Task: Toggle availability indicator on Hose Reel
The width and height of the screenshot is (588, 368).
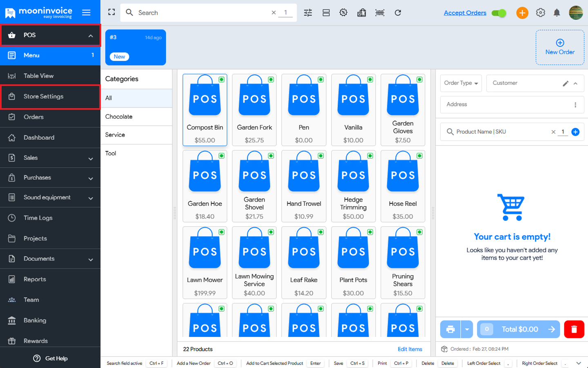Action: (419, 156)
